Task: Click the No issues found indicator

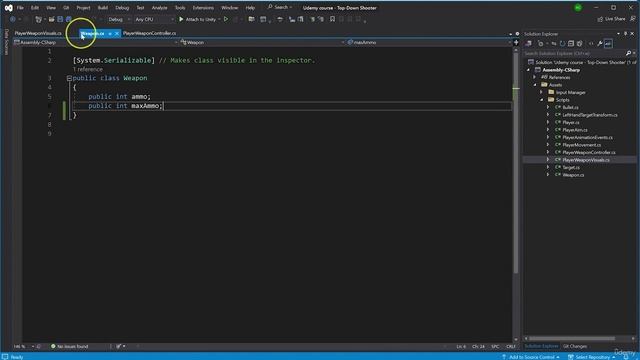Action: (69, 347)
